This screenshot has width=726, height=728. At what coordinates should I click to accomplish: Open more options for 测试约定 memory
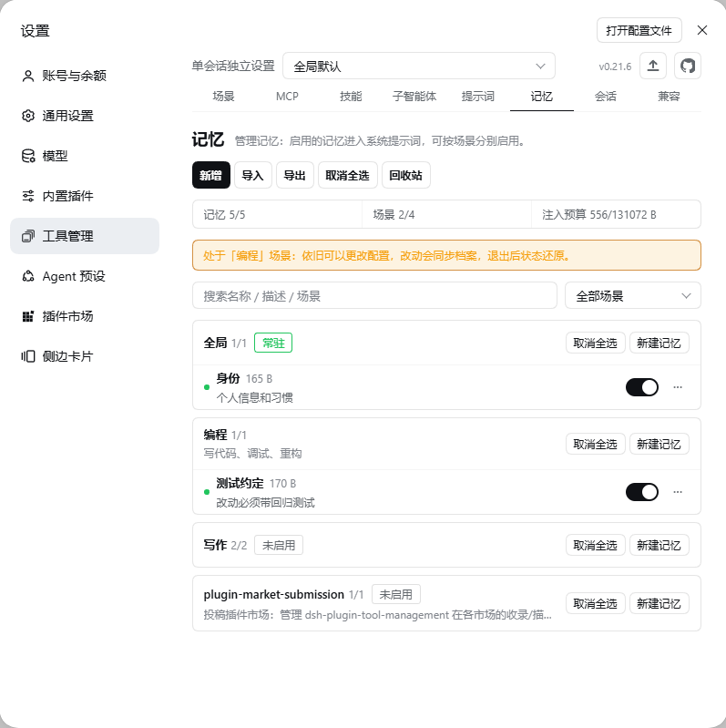pyautogui.click(x=678, y=492)
